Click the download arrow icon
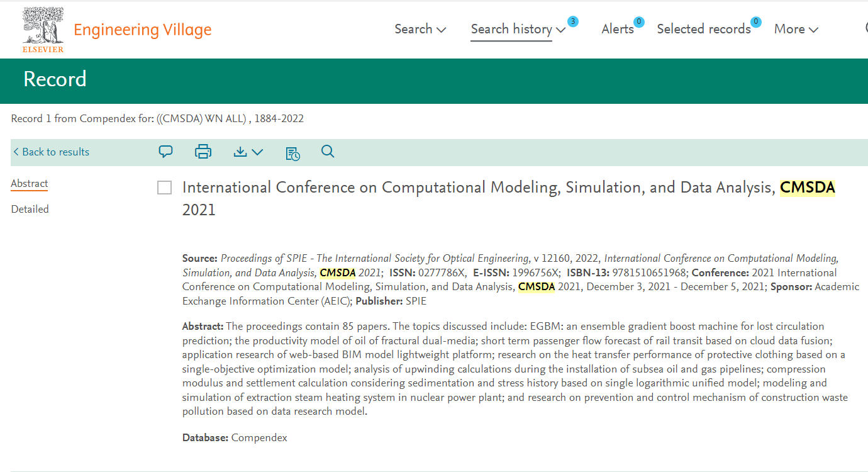The image size is (868, 472). pos(240,152)
